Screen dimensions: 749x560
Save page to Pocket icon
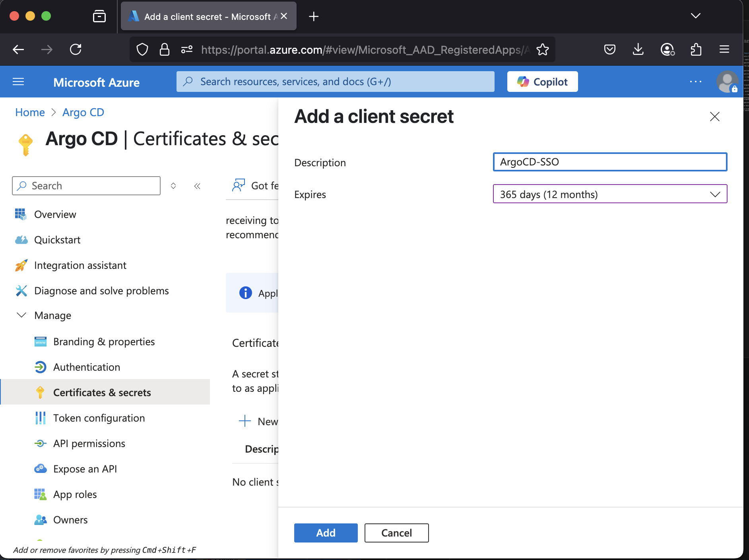(609, 49)
